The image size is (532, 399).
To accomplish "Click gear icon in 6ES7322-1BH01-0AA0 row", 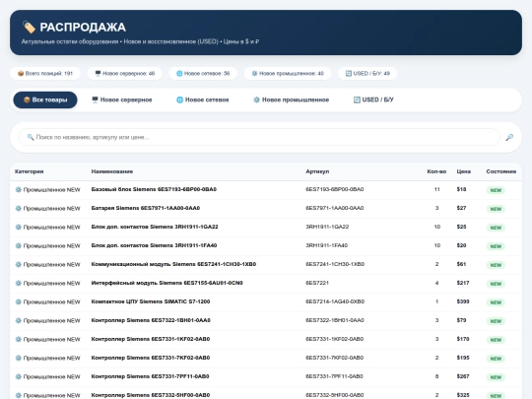I will pos(19,320).
